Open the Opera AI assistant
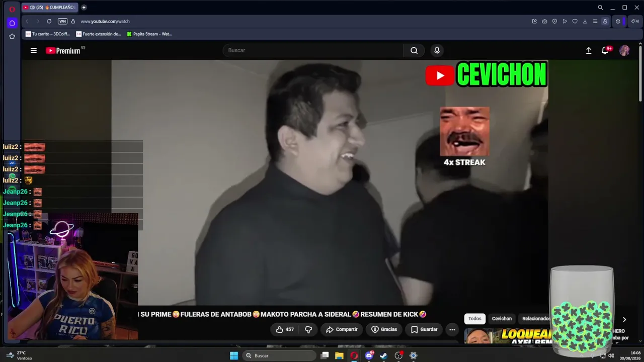 pos(635,21)
